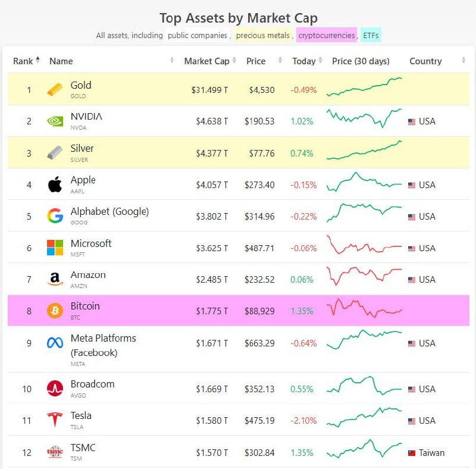Click the Microsoft logo icon
The image size is (476, 469).
tap(55, 248)
